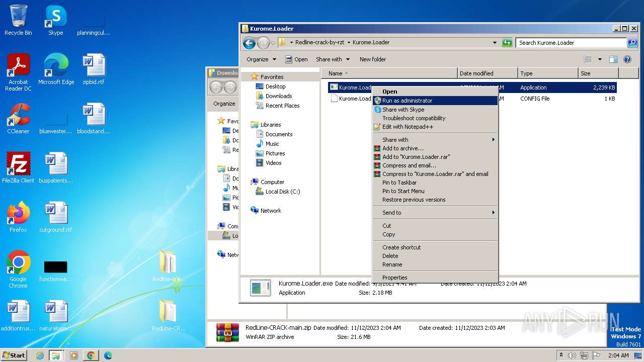
Task: Choose Delete from the context menu
Action: 435,256
